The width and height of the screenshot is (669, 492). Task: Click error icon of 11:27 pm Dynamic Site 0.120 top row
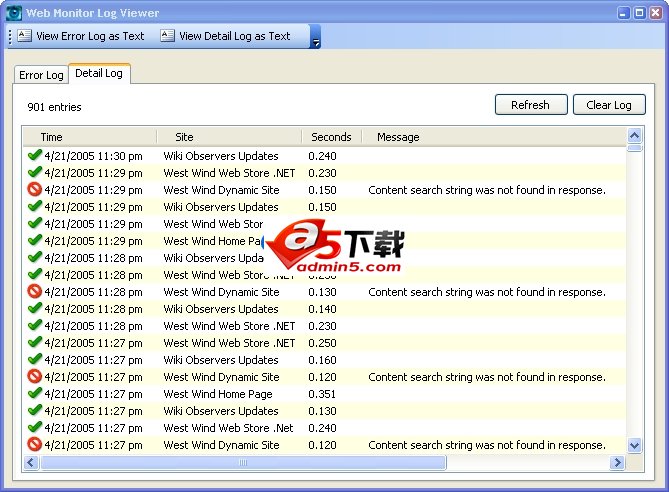(35, 376)
